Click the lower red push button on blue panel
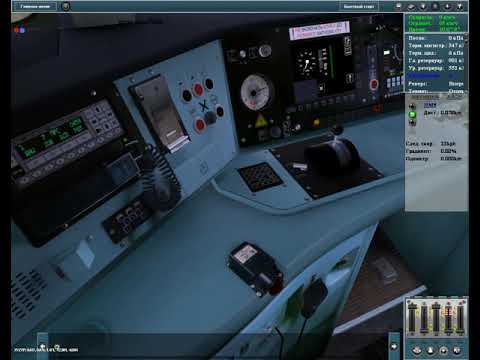Screen dimensions: 480x360 200,125
